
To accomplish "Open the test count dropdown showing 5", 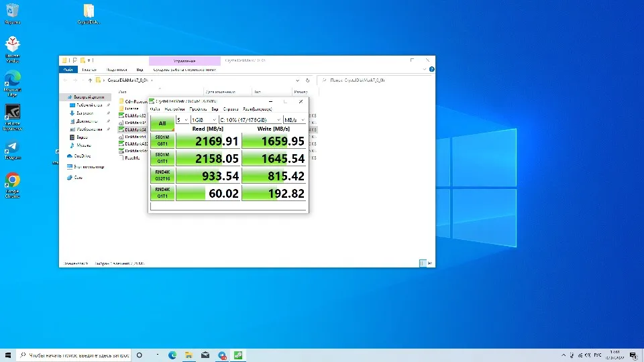I will click(182, 119).
